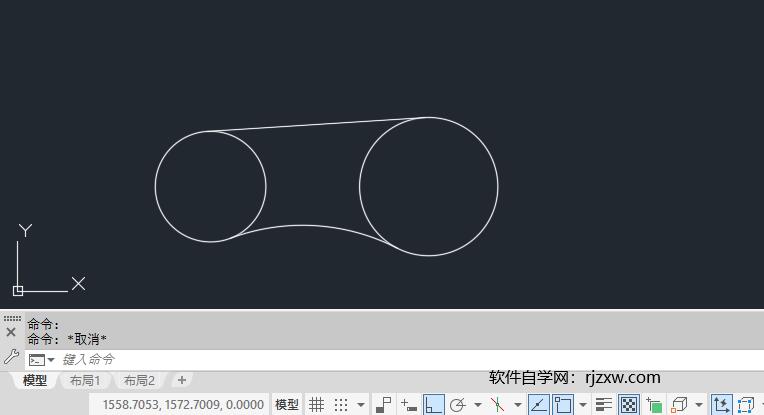Open snap mode settings dropdown arrow
This screenshot has width=764, height=415.
coord(361,405)
